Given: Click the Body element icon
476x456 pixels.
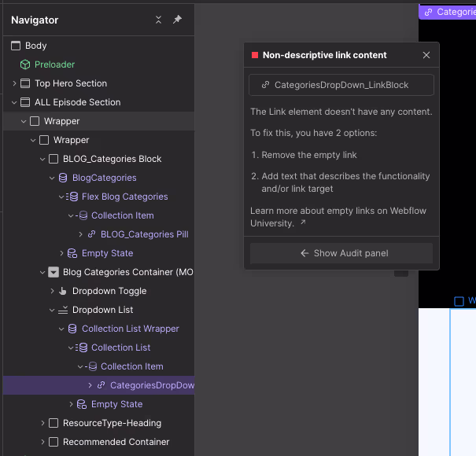Looking at the screenshot, I should (x=16, y=46).
